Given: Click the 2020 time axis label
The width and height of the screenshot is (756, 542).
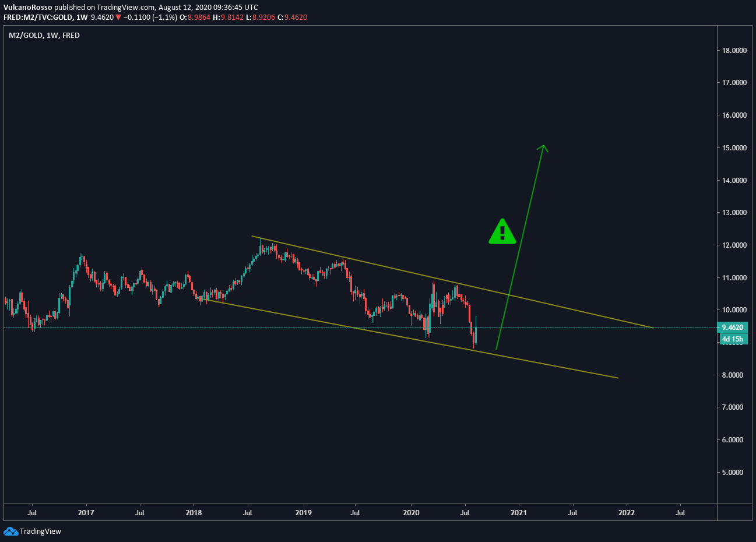Looking at the screenshot, I should (411, 513).
